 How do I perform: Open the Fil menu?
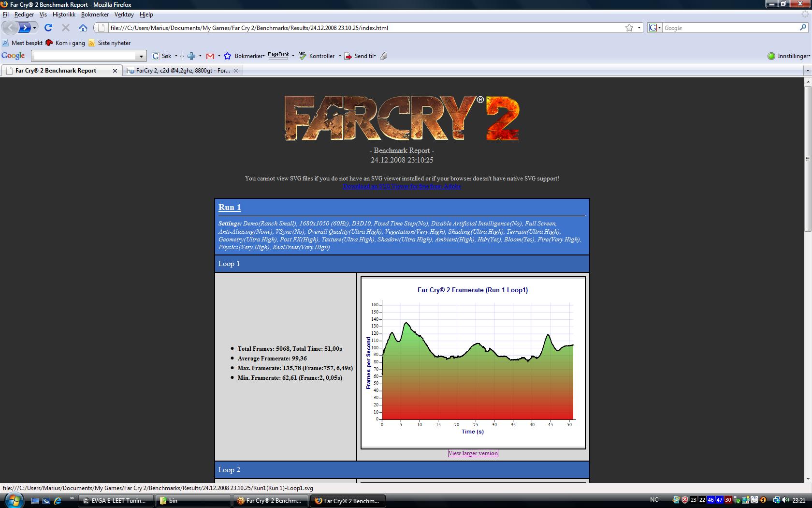click(x=6, y=15)
